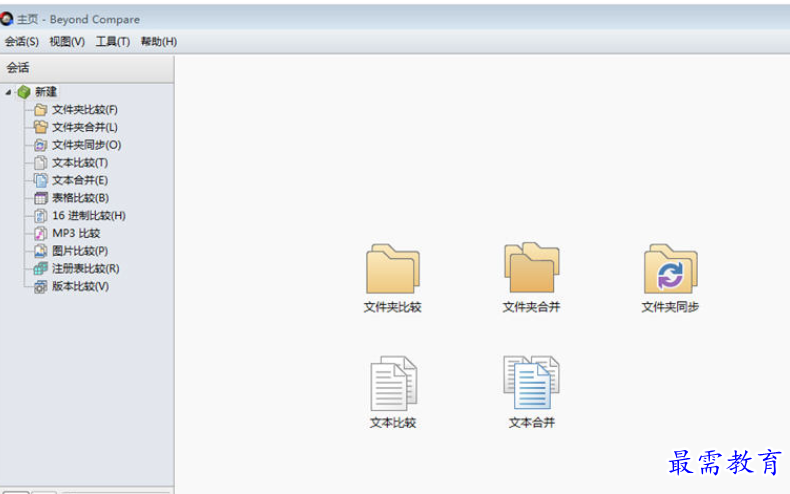
Task: Launch the large 文本合并 documents icon
Action: [532, 382]
